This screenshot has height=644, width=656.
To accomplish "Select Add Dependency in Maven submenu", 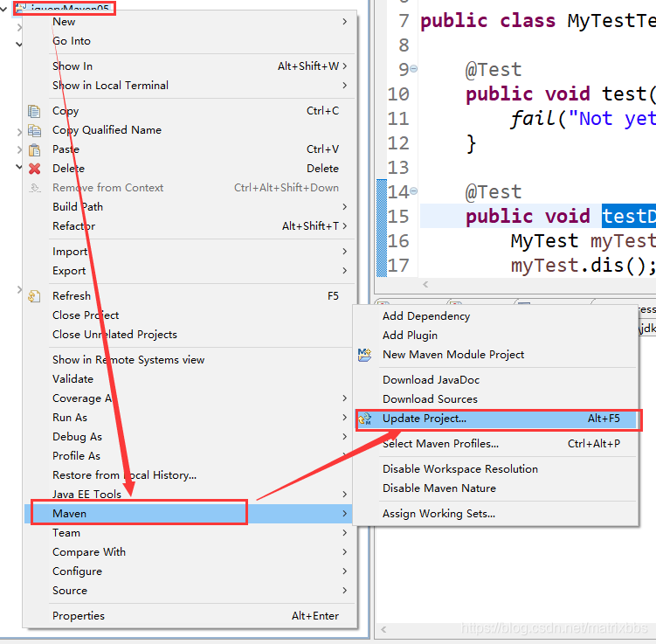I will pos(496,316).
